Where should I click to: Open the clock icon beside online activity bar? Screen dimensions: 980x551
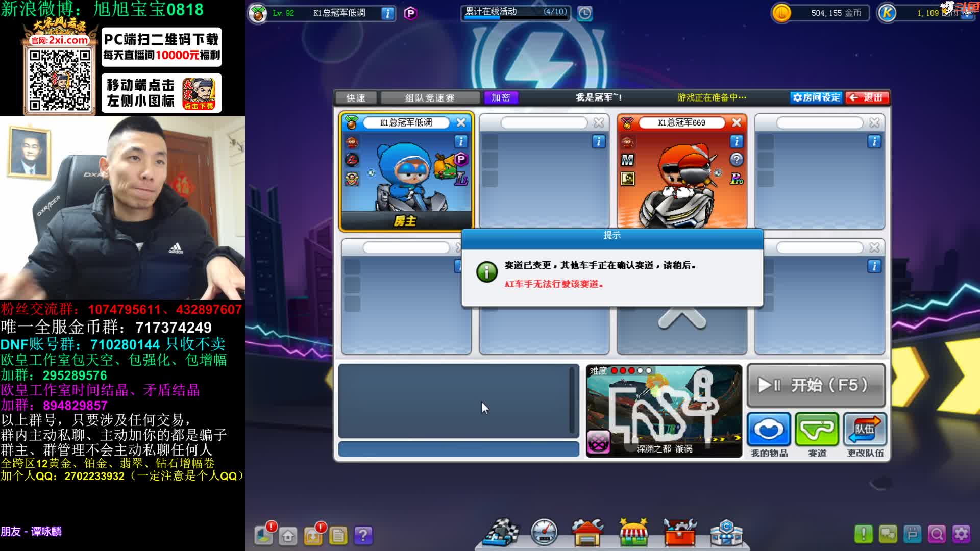[x=585, y=13]
